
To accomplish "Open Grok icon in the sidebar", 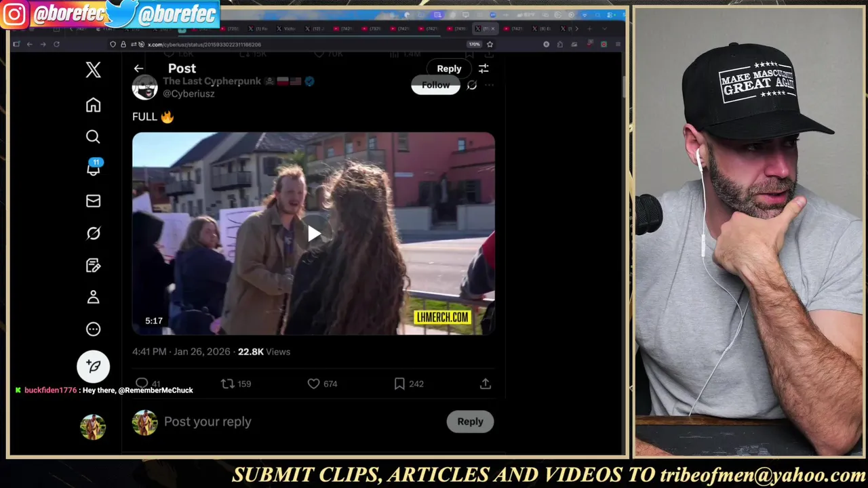I will click(94, 233).
